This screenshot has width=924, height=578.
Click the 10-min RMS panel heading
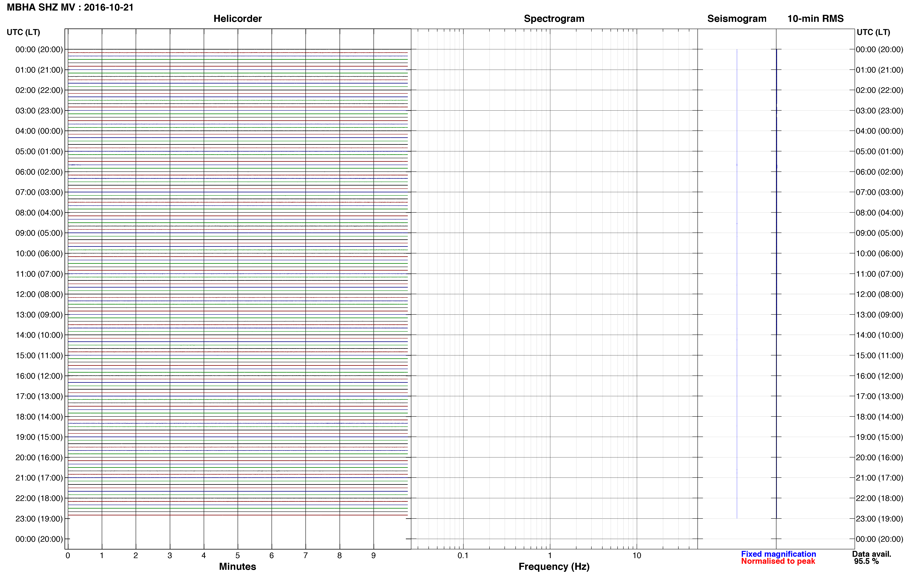pos(816,18)
